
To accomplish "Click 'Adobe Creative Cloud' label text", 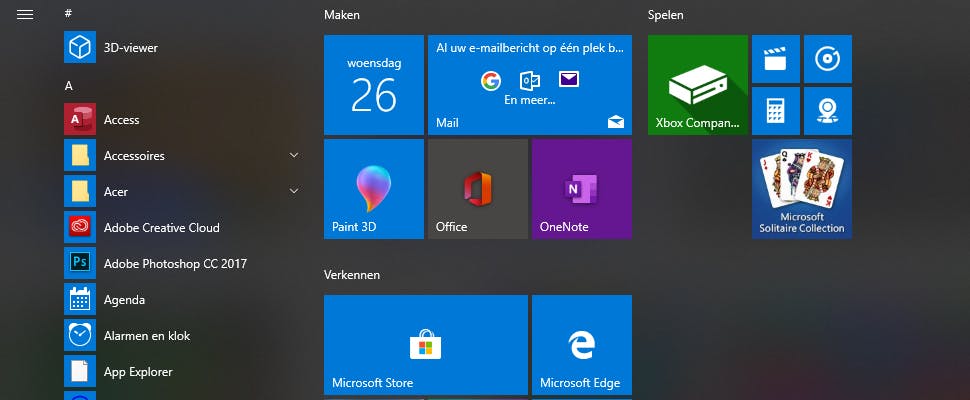I will point(161,228).
